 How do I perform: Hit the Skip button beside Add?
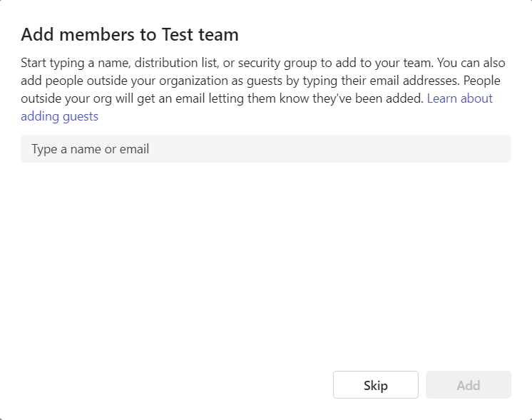click(x=376, y=385)
